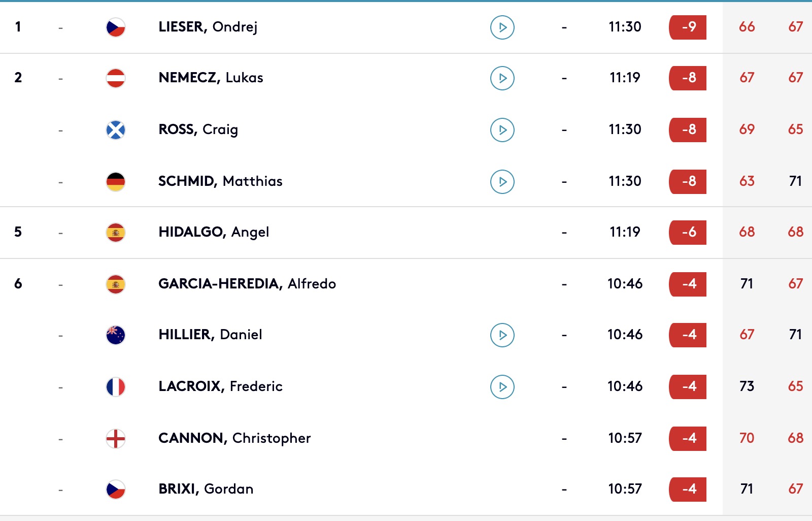This screenshot has width=812, height=521.
Task: Play video highlights for Ondrej Lieser
Action: (x=502, y=27)
